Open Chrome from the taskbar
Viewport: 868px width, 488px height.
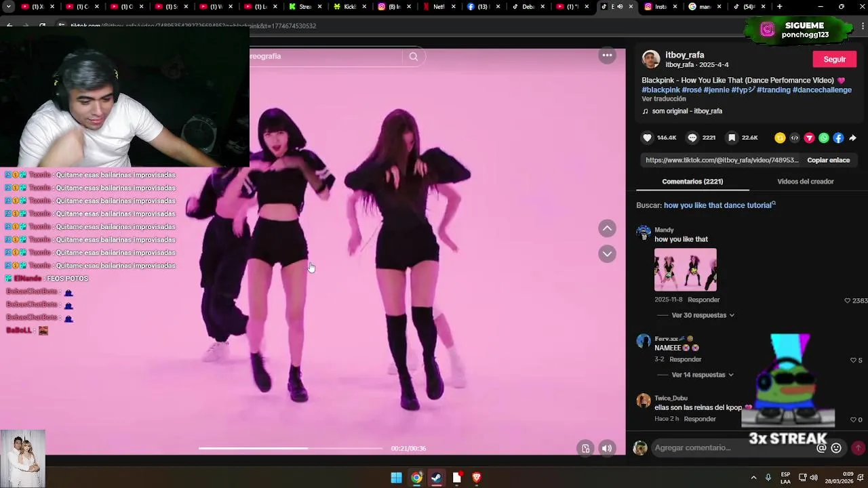[x=416, y=478]
